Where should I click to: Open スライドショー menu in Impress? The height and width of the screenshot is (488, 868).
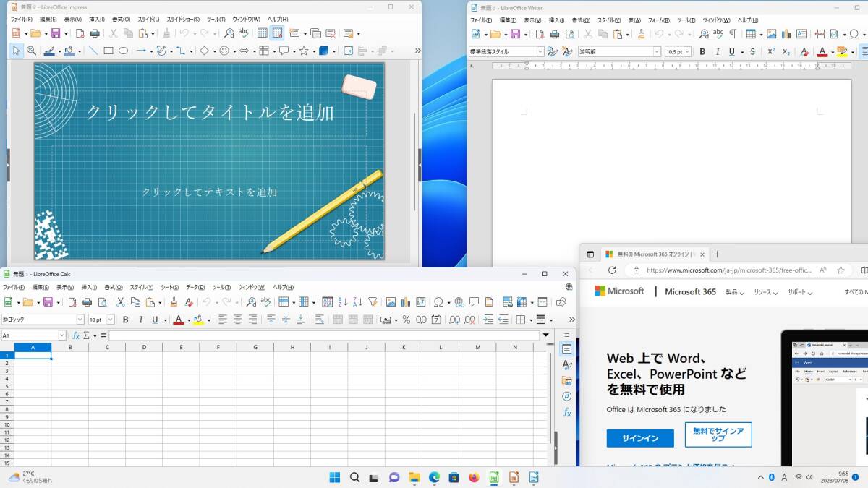tap(183, 19)
